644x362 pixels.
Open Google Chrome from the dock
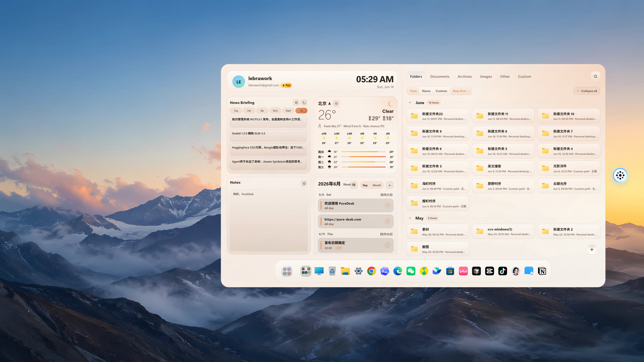pyautogui.click(x=371, y=271)
